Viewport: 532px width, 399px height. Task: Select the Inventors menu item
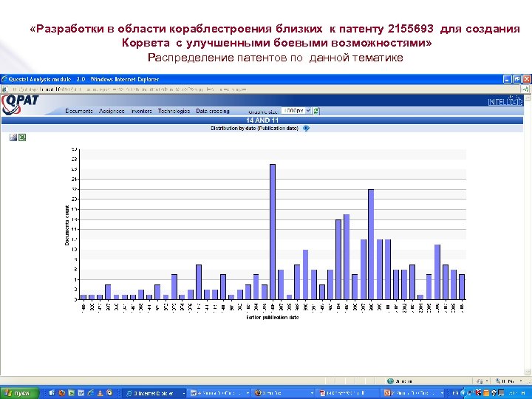[x=141, y=111]
